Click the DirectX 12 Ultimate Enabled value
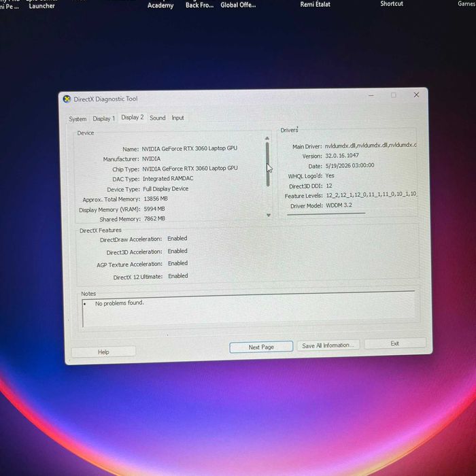This screenshot has width=476, height=476. tap(178, 276)
